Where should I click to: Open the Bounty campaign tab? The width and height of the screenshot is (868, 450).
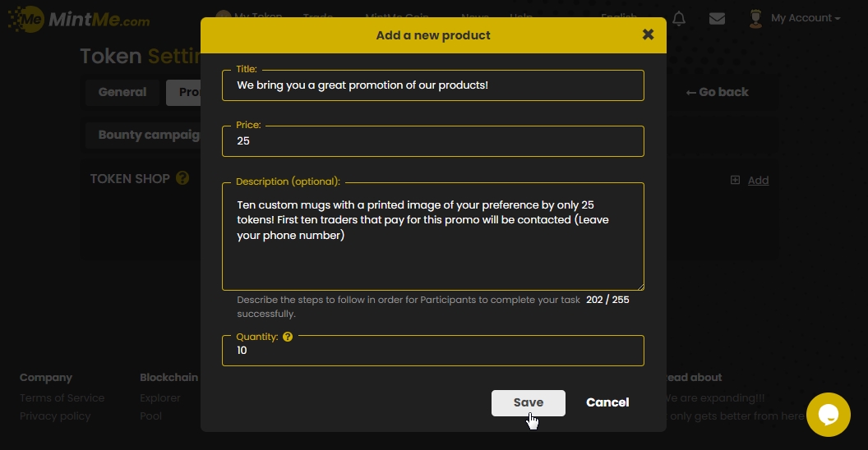coord(144,135)
